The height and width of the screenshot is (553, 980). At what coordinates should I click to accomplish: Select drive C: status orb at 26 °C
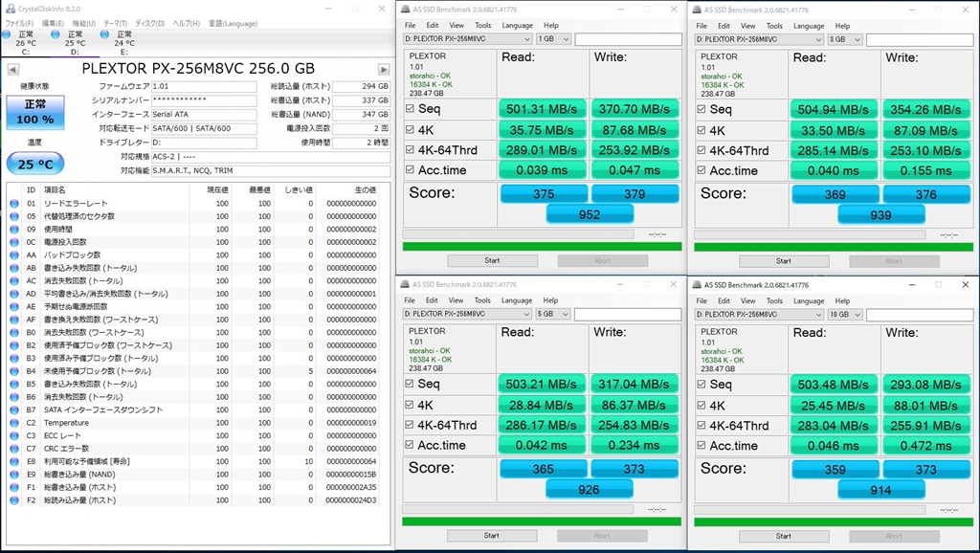click(x=7, y=34)
